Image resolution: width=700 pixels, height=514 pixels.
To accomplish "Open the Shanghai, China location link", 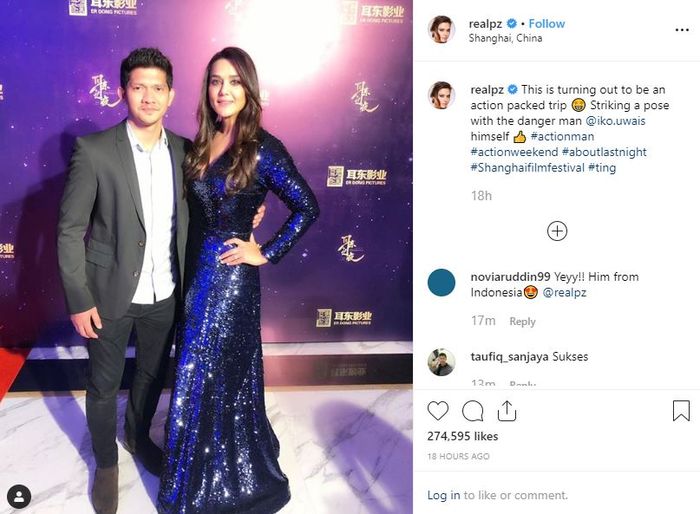I will pos(505,38).
